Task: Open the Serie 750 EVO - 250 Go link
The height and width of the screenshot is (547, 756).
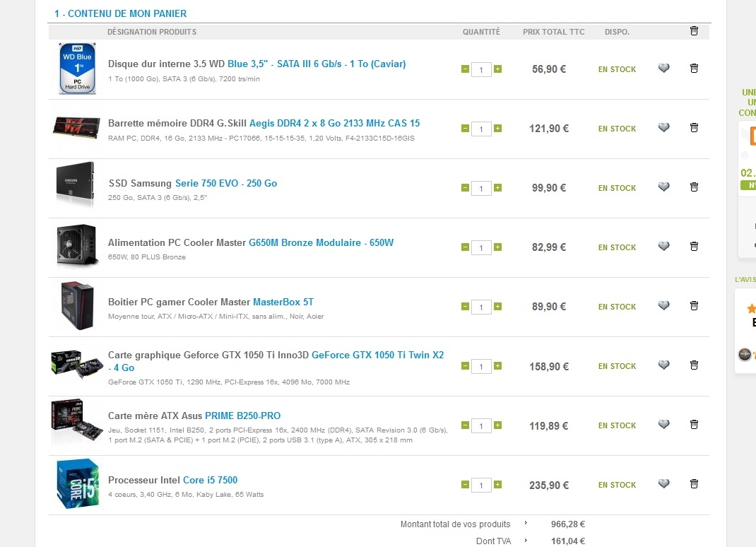Action: (225, 183)
